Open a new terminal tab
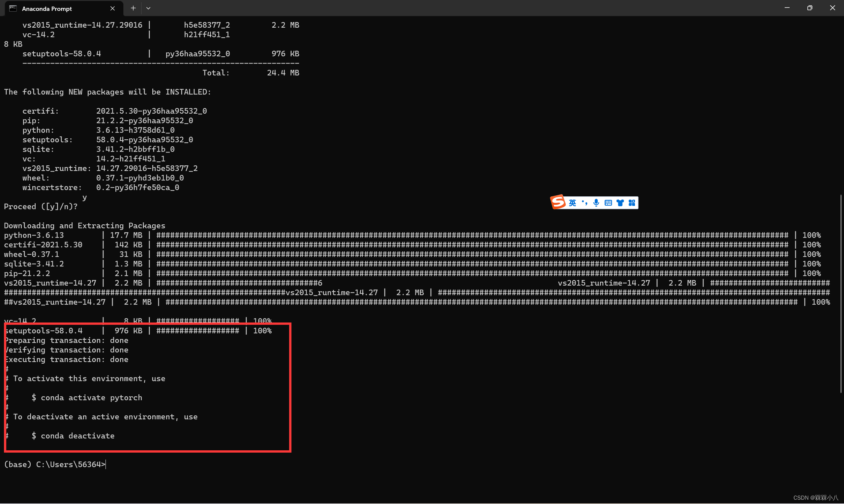The image size is (844, 504). (133, 8)
